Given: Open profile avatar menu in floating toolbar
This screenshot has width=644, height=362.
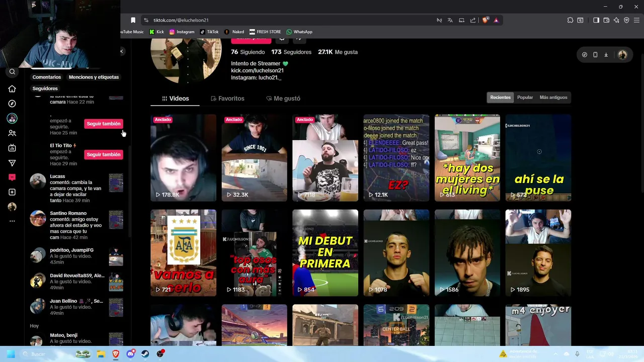Looking at the screenshot, I should click(x=622, y=55).
